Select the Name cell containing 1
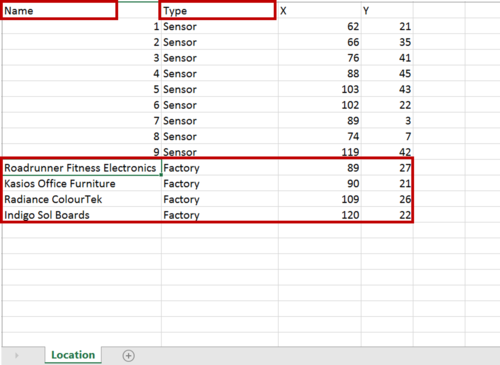Viewport: 500px width, 365px height. pos(82,26)
